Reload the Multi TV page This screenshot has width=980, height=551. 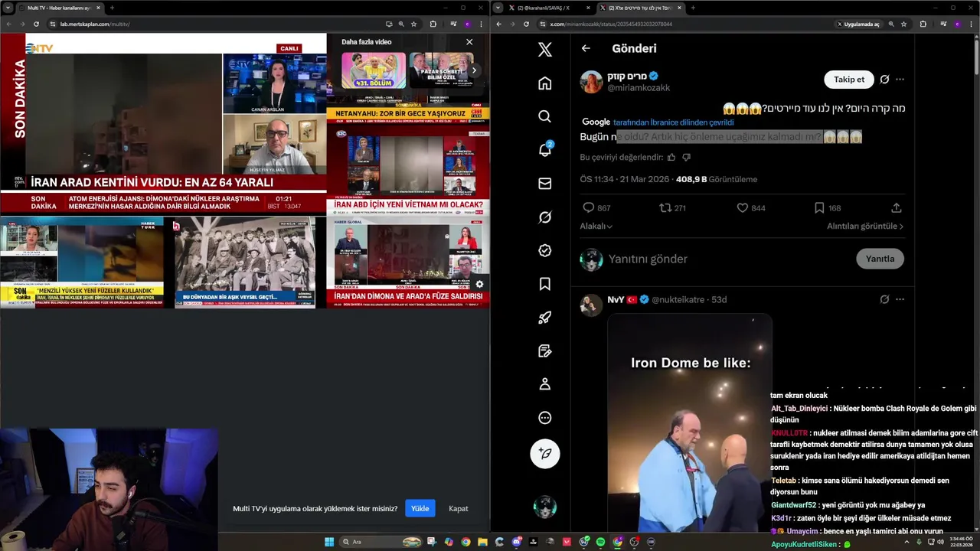tap(35, 24)
